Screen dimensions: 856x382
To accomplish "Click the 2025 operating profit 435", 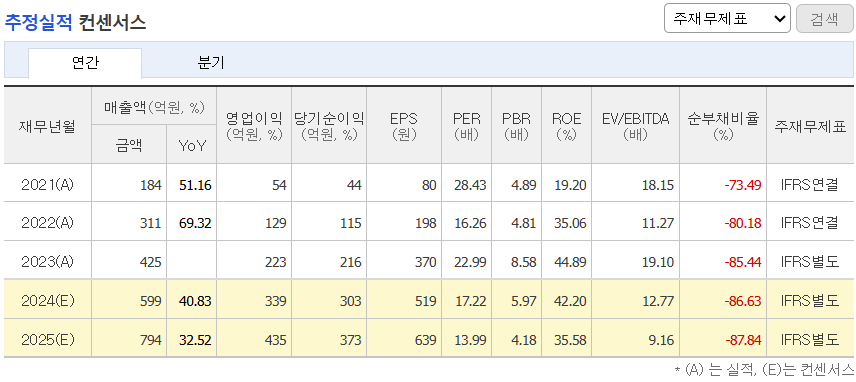I will pos(276,341).
